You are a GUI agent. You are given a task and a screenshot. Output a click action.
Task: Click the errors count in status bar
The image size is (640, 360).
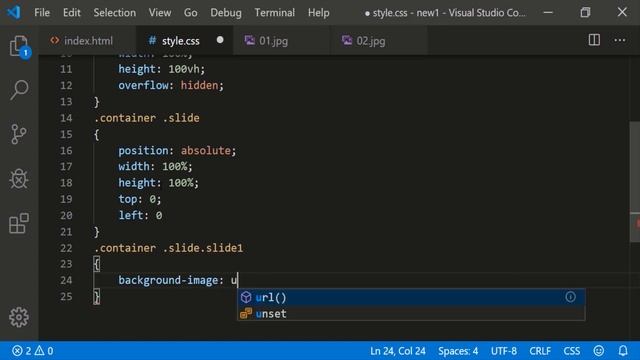(x=21, y=351)
